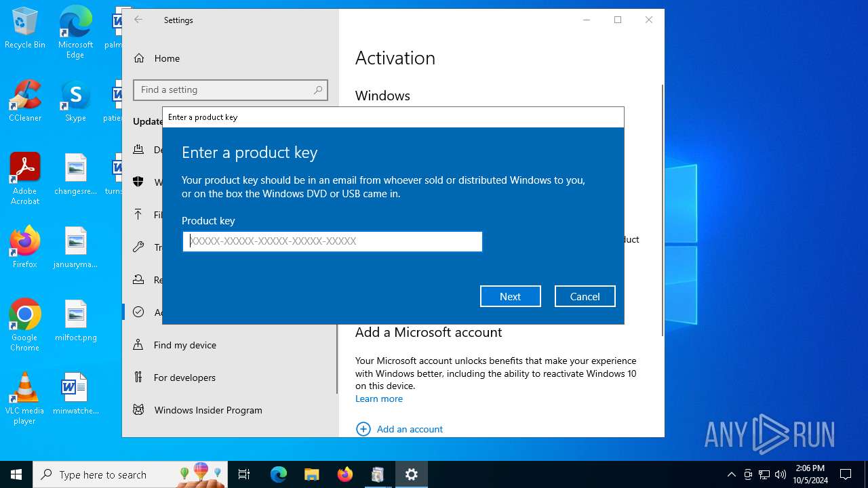868x488 pixels.
Task: Select the januaryma... image file on desktop
Action: click(x=75, y=247)
